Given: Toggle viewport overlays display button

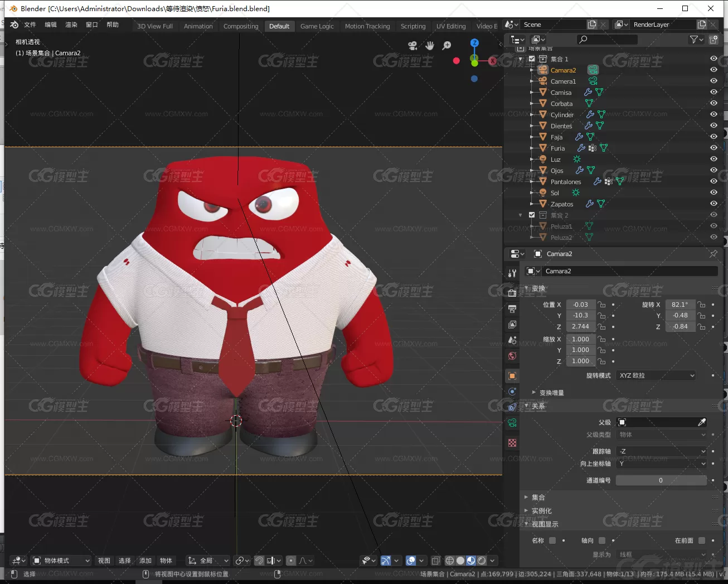Looking at the screenshot, I should (411, 561).
